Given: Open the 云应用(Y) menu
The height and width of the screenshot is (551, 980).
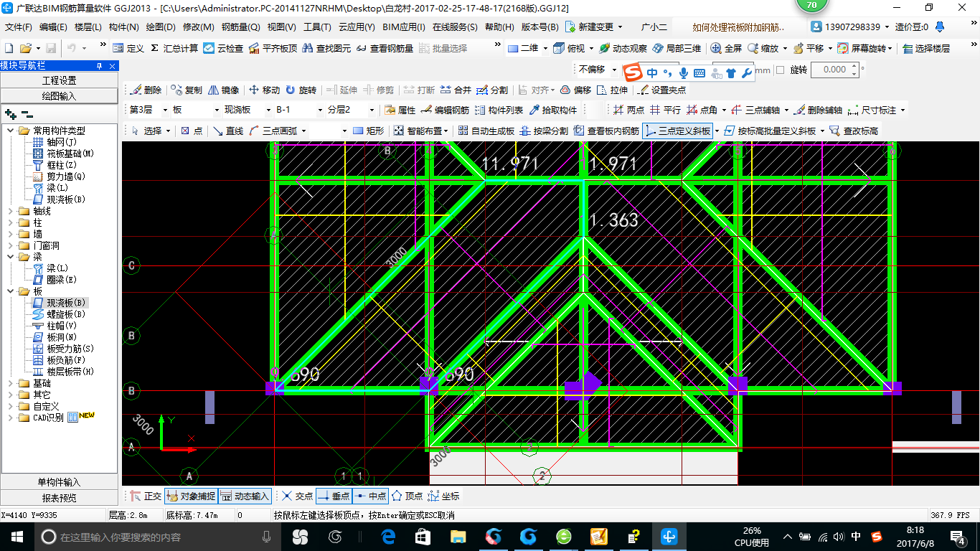Looking at the screenshot, I should 357,27.
